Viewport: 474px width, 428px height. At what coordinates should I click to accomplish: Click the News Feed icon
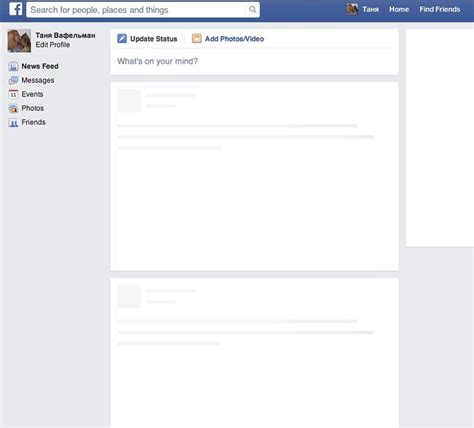click(x=13, y=66)
